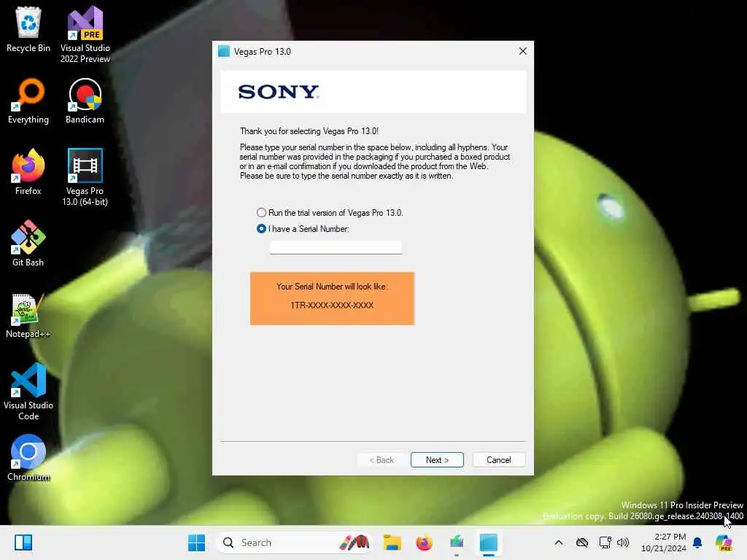Open the volume tray icon
The image size is (747, 560).
[x=623, y=542]
